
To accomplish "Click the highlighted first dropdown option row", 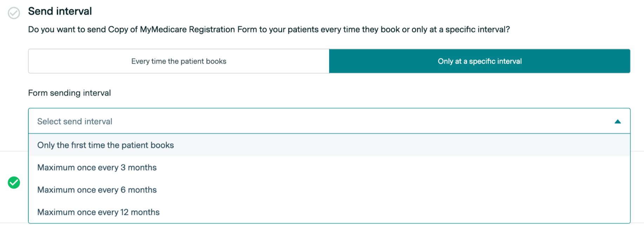I will click(x=329, y=145).
